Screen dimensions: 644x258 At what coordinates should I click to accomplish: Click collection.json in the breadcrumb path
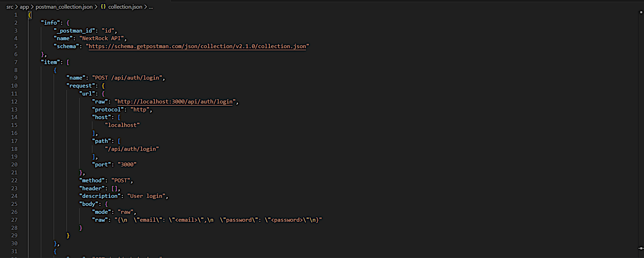pos(125,7)
